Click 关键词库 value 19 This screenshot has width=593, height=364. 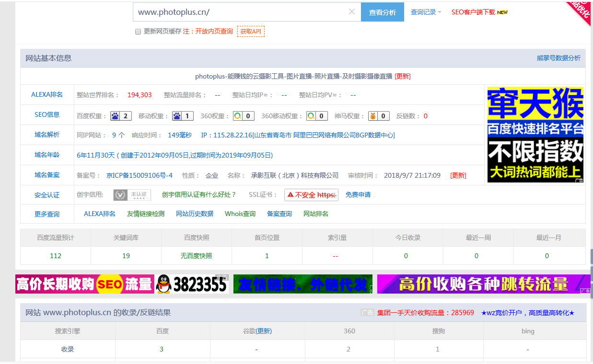pyautogui.click(x=126, y=256)
